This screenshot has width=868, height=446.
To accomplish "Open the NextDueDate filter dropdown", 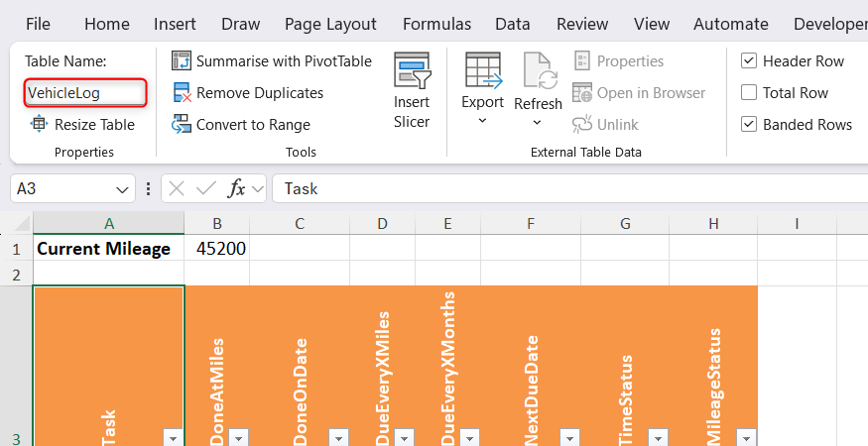I will tap(569, 438).
